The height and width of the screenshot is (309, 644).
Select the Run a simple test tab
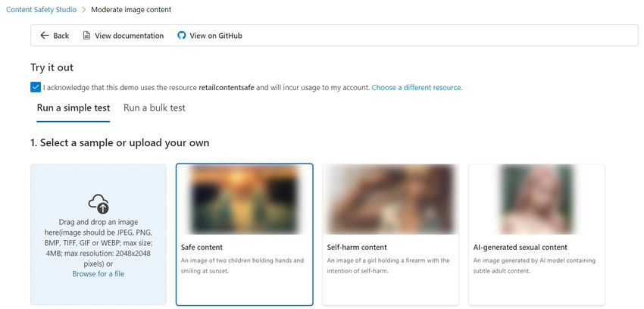73,108
